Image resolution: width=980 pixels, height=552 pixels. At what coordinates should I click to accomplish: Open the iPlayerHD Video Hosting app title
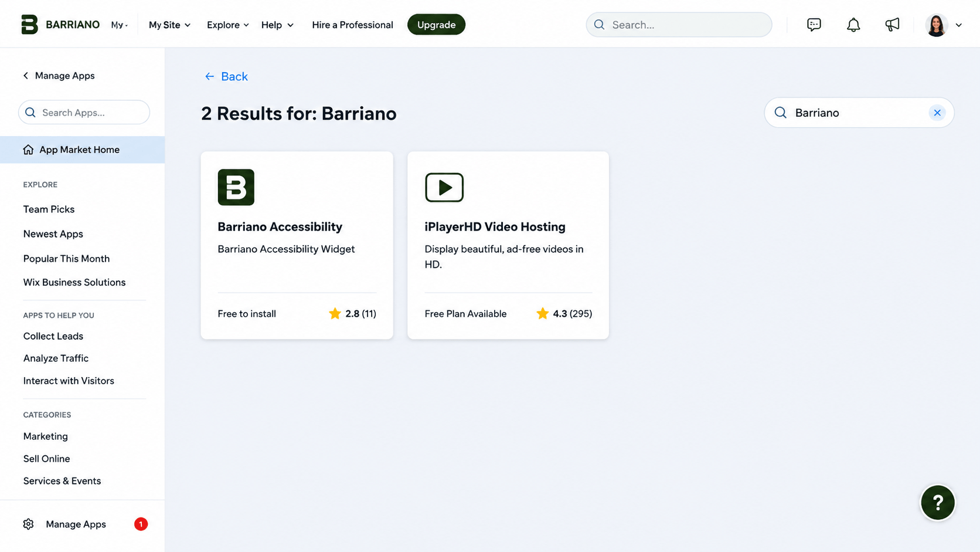[495, 226]
